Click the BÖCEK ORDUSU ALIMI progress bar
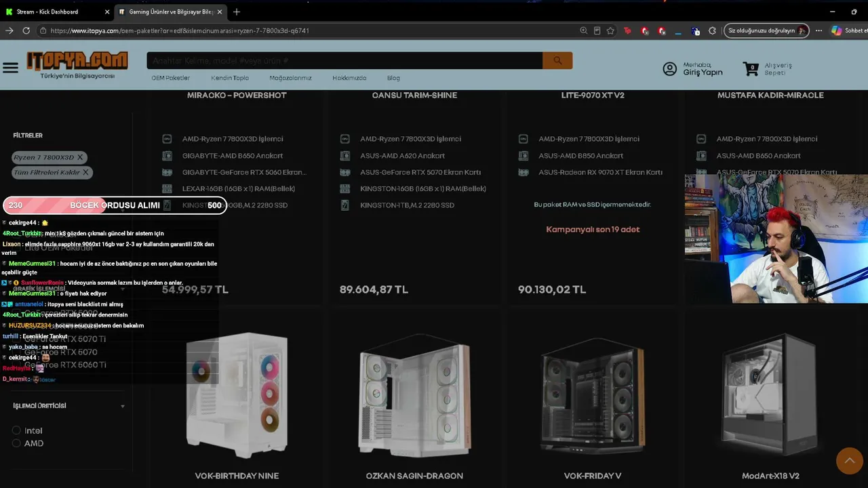Image resolution: width=868 pixels, height=488 pixels. 115,205
